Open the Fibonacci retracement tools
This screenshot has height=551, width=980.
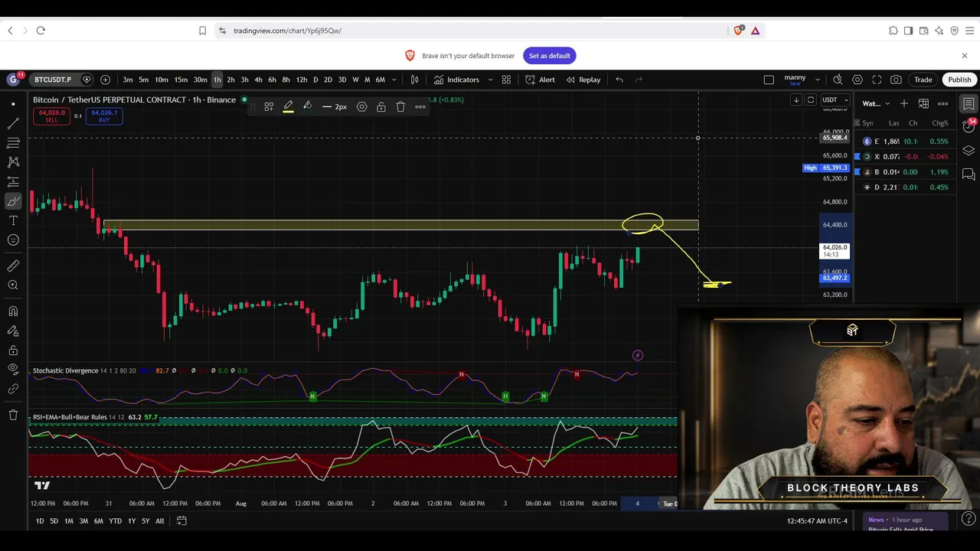click(x=13, y=143)
